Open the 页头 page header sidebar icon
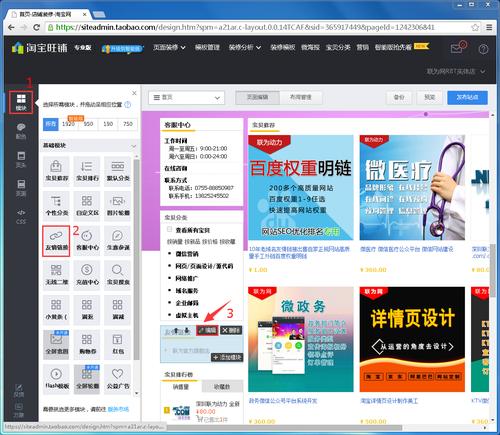 click(x=21, y=160)
